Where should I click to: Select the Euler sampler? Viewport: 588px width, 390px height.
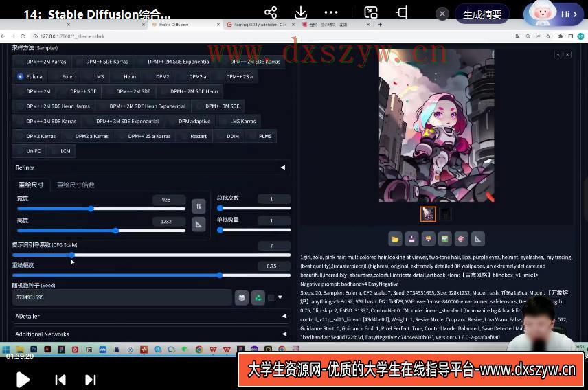(64, 76)
